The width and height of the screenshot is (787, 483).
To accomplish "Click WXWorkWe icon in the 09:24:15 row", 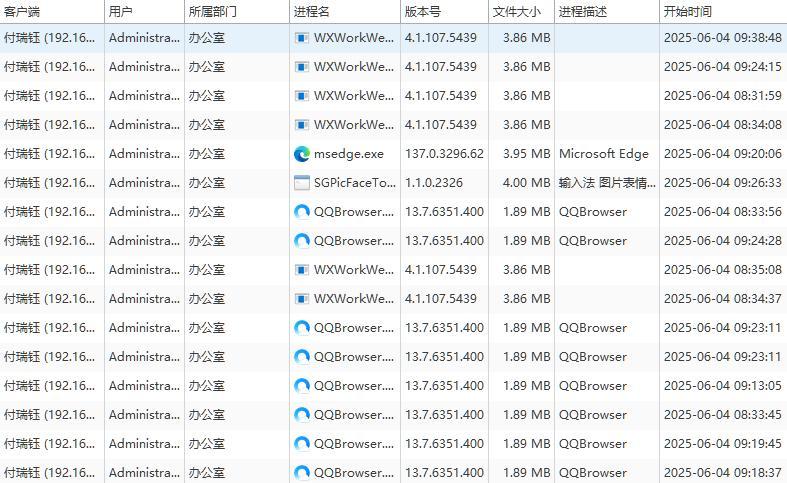I will pos(302,67).
